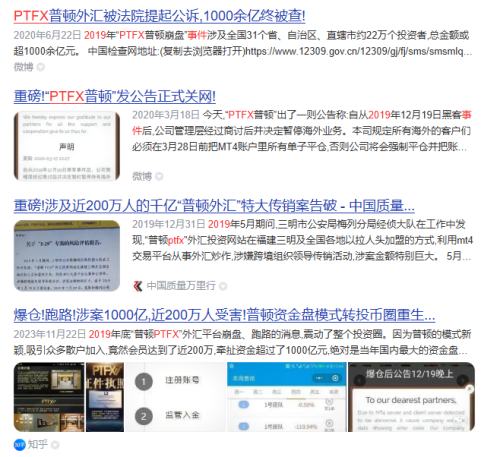
Task: Click the 知乎 source label text
Action: (x=38, y=445)
